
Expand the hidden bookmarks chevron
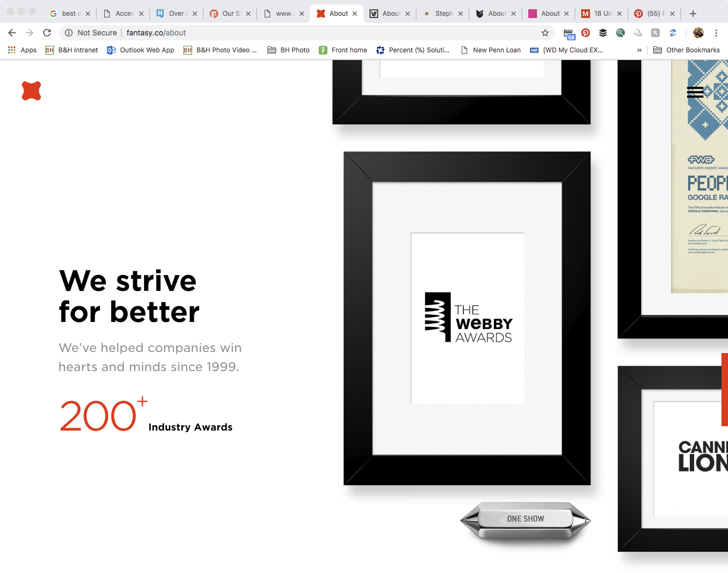click(639, 50)
